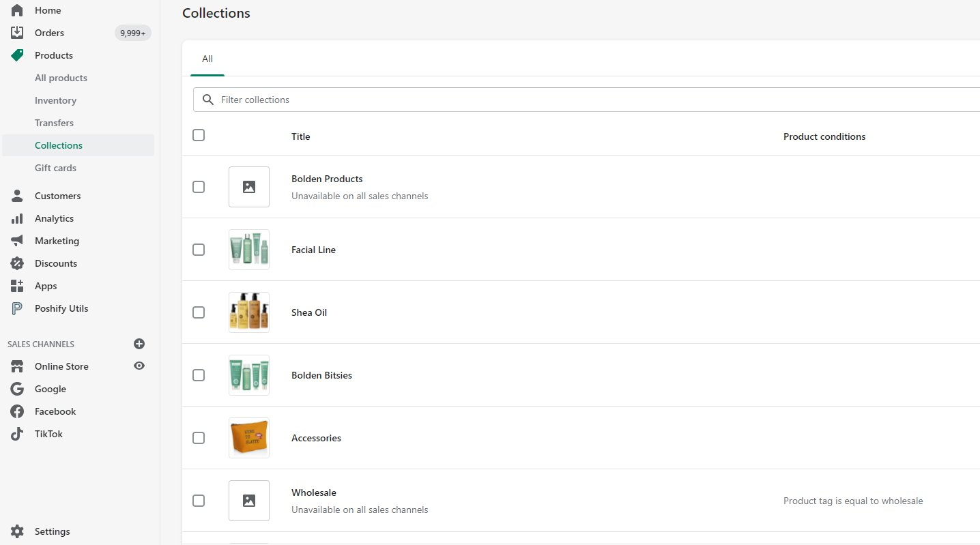Click the Analytics bar chart icon
980x545 pixels.
coord(17,218)
